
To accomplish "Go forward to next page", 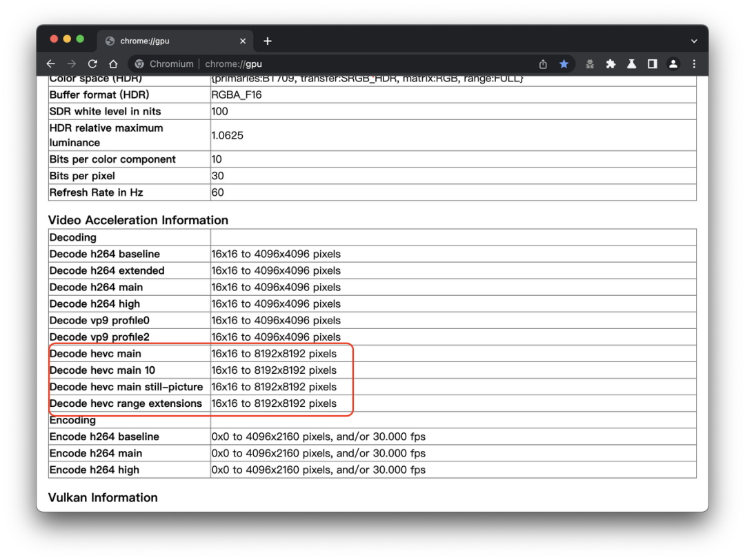I will [x=72, y=63].
